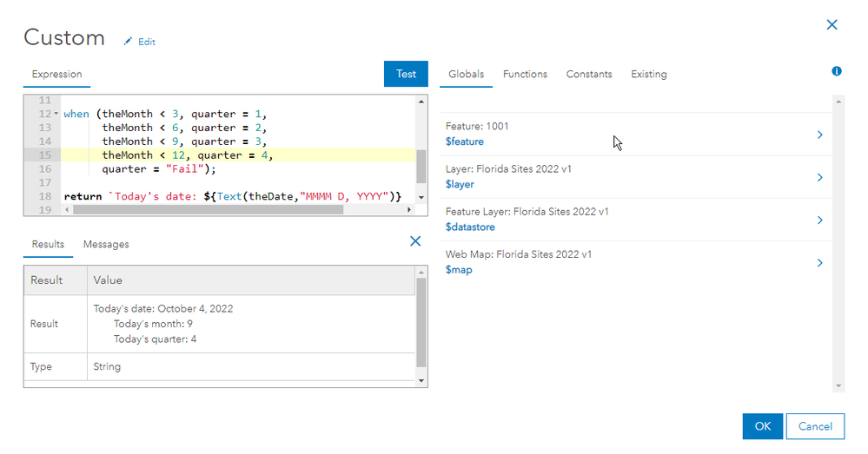Run the expression with Test button
Image resolution: width=868 pixels, height=454 pixels.
point(406,74)
